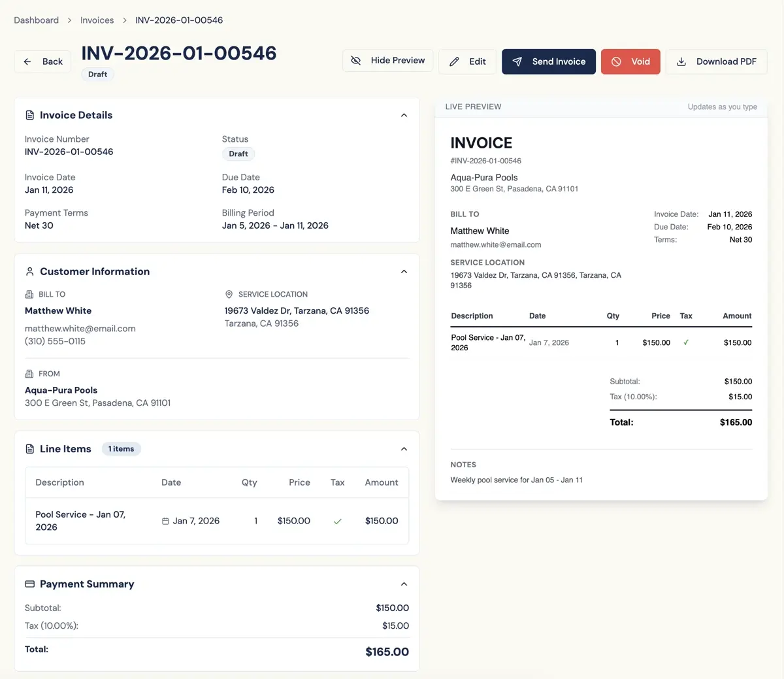Screen dimensions: 784x679
Task: Hide the live preview panel
Action: (x=387, y=60)
